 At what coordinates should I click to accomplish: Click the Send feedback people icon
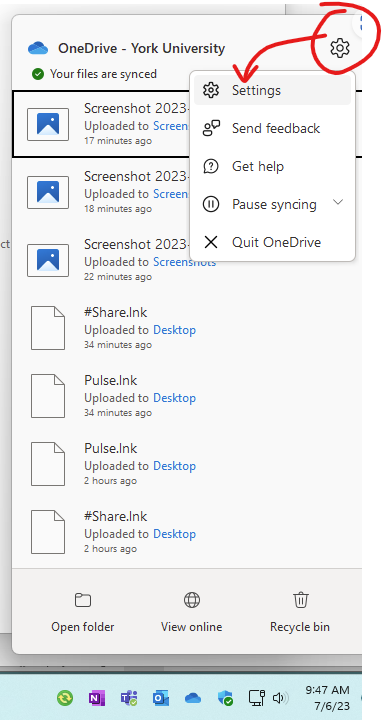click(211, 128)
